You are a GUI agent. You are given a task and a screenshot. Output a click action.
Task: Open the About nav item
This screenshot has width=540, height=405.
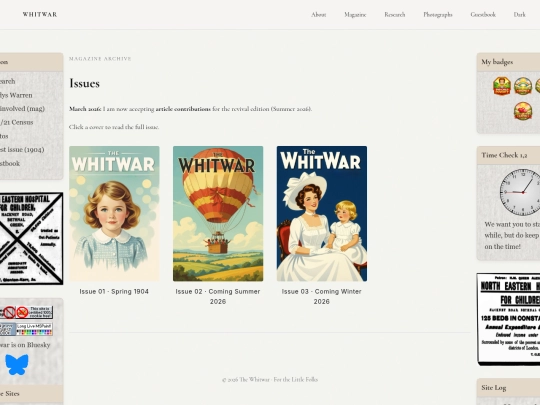[x=319, y=14]
